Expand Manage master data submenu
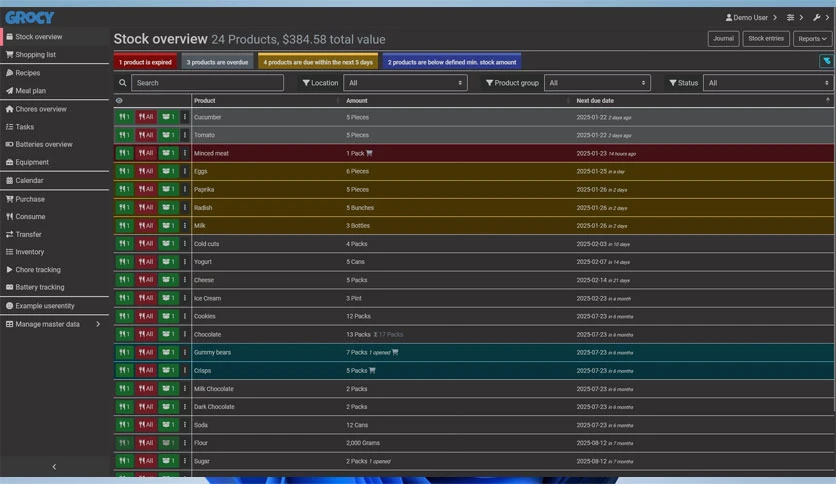This screenshot has width=836, height=484. [53, 324]
